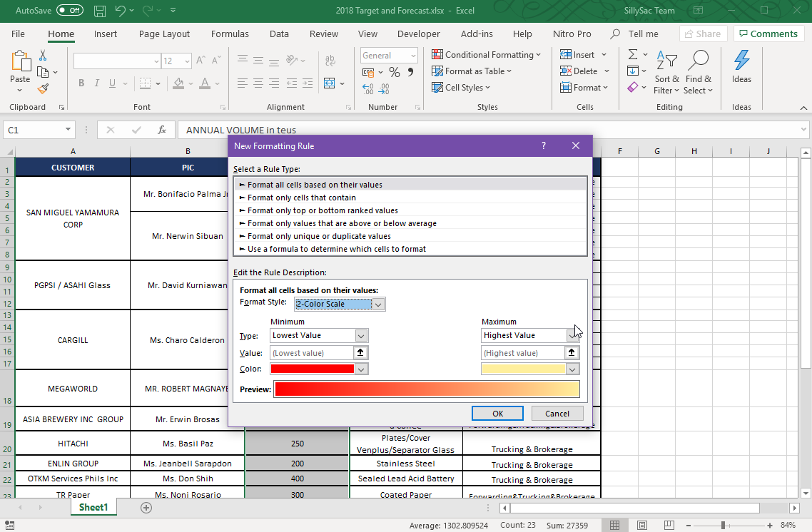812x532 pixels.
Task: Expand the Format Style dropdown
Action: pos(379,305)
